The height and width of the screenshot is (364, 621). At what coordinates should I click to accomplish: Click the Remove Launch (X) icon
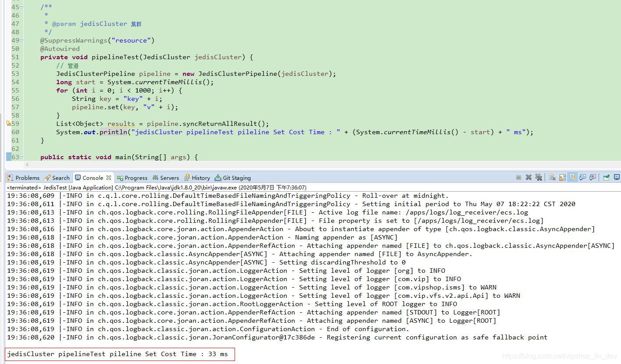click(528, 177)
